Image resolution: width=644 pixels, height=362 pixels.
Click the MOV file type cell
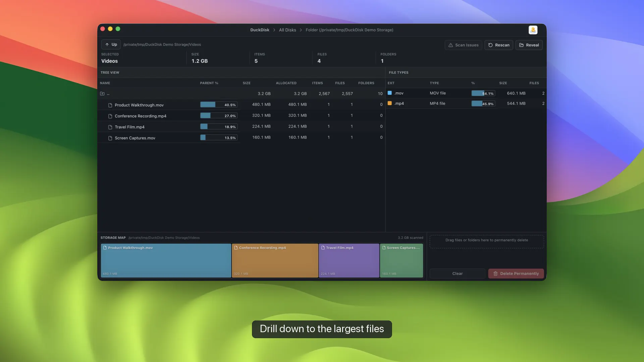[438, 94]
